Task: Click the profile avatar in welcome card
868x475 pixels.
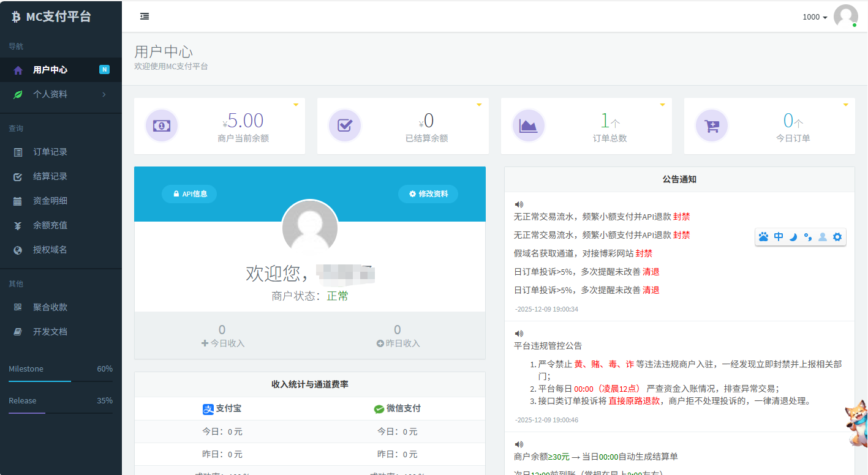Action: [x=310, y=228]
